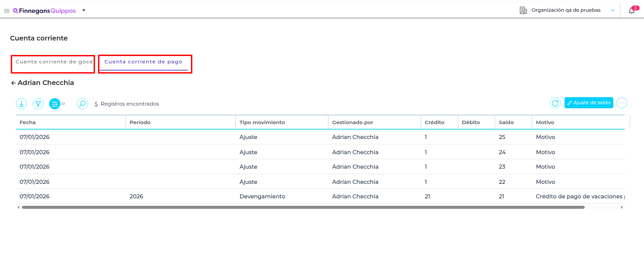Viewport: 644px width, 253px height.
Task: Click the download records icon
Action: 22,104
